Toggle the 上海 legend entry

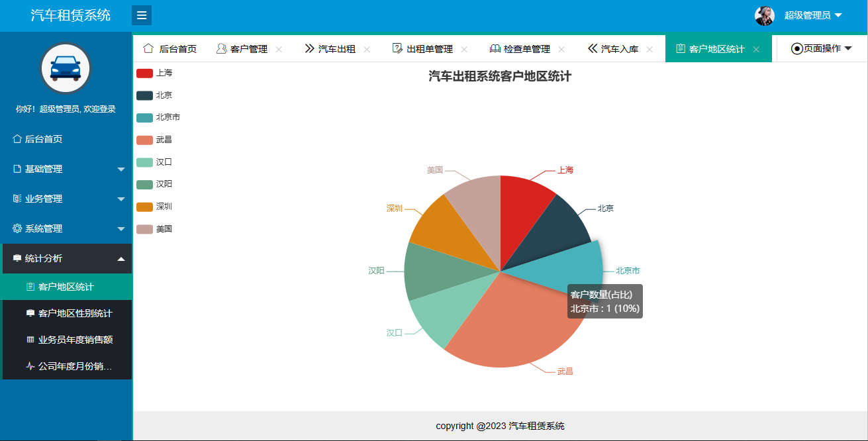coord(151,72)
